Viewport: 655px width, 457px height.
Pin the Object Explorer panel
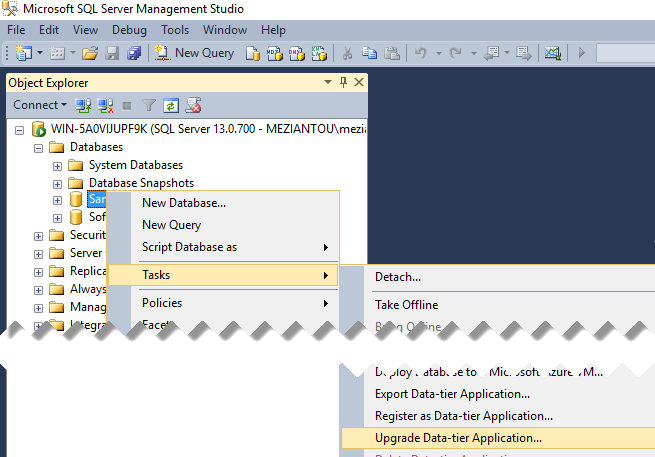(x=344, y=83)
